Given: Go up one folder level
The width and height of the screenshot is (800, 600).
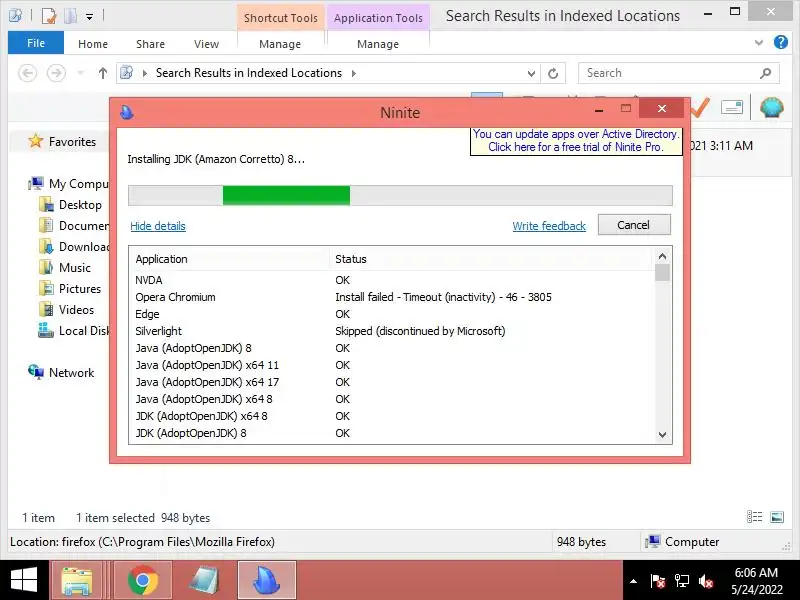Looking at the screenshot, I should (x=103, y=73).
